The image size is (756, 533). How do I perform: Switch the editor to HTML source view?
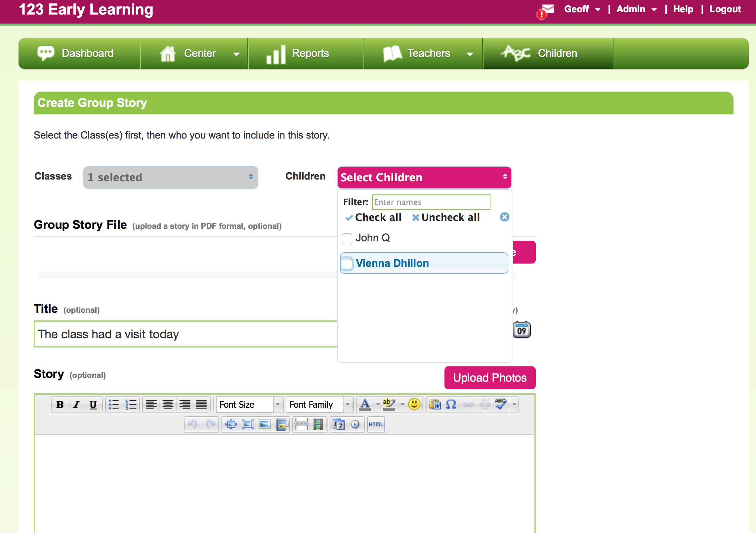point(375,425)
